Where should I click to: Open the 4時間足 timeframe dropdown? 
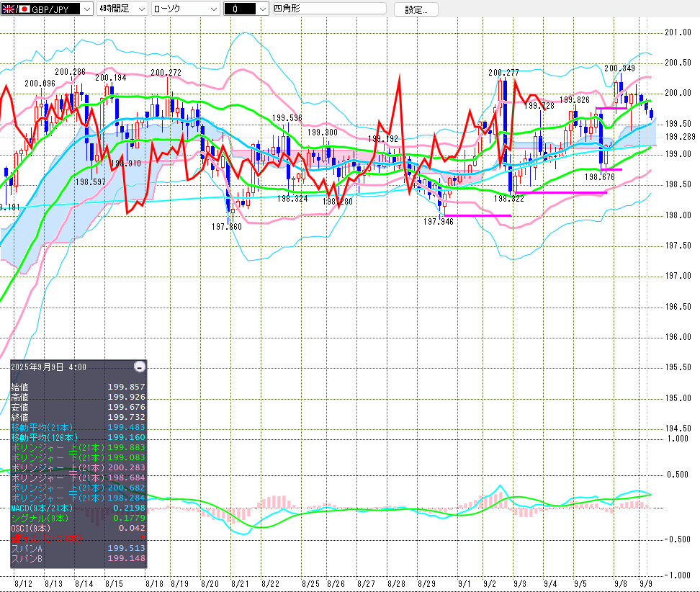122,9
